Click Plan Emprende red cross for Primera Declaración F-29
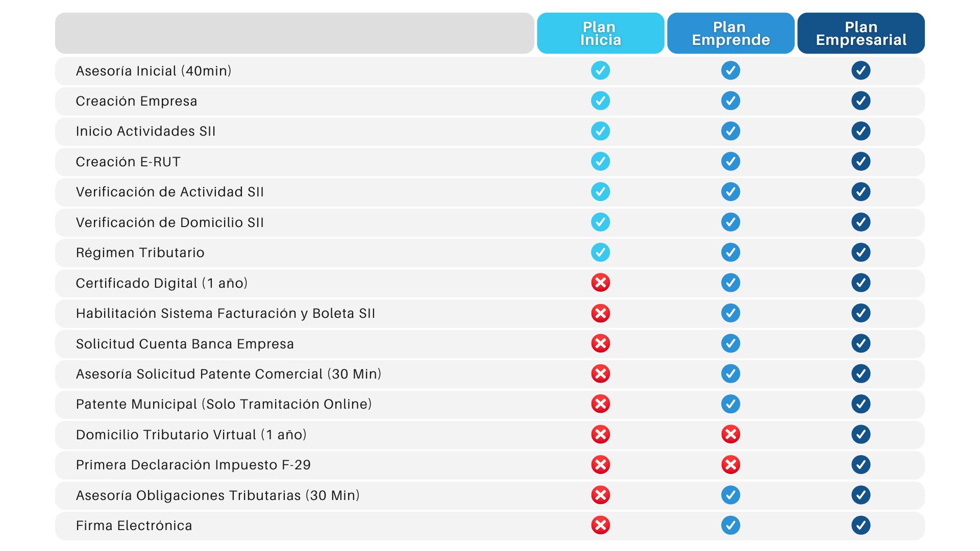The height and width of the screenshot is (551, 980). (x=730, y=465)
